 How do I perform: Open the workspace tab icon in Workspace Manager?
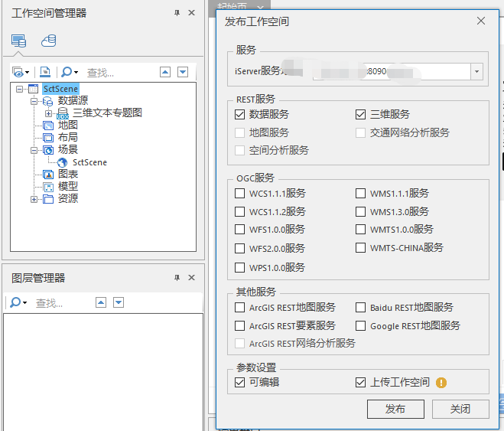pos(18,41)
